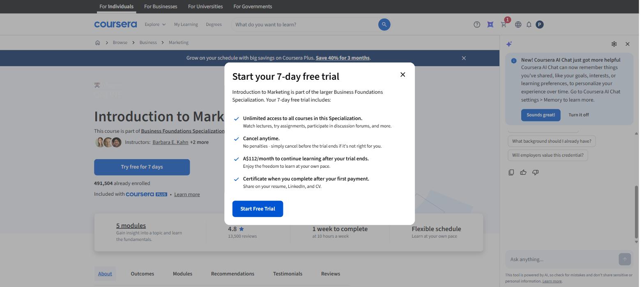This screenshot has width=644, height=287.
Task: Open AI chat settings gear
Action: [614, 44]
